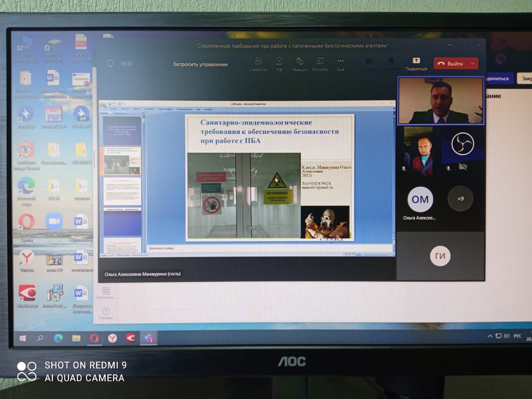
Task: Open the network icon in system tray
Action: click(498, 336)
